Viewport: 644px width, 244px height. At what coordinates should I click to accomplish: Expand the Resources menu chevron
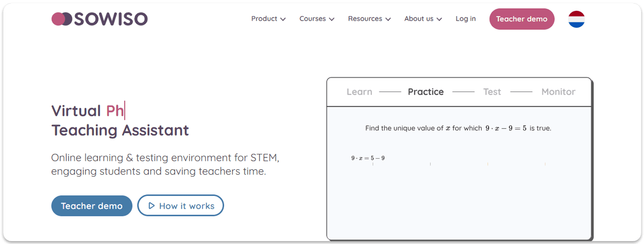click(388, 19)
